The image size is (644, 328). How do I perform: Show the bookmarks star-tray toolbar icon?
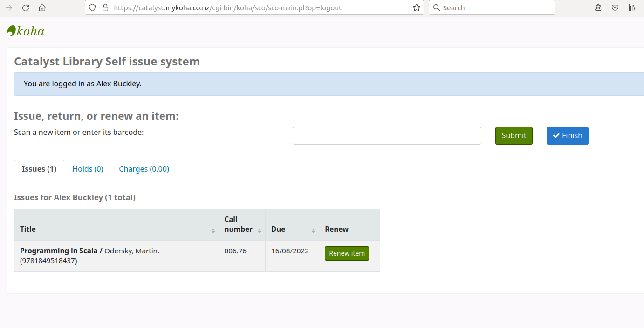pos(598,8)
